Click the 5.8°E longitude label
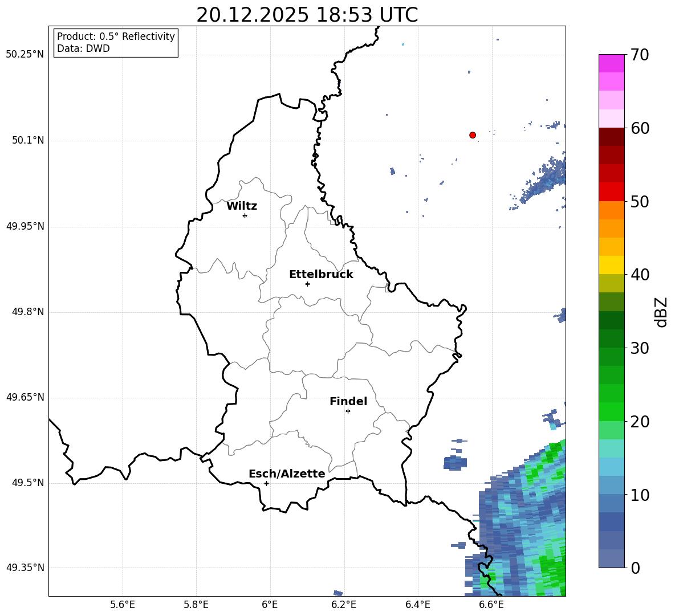 point(196,605)
